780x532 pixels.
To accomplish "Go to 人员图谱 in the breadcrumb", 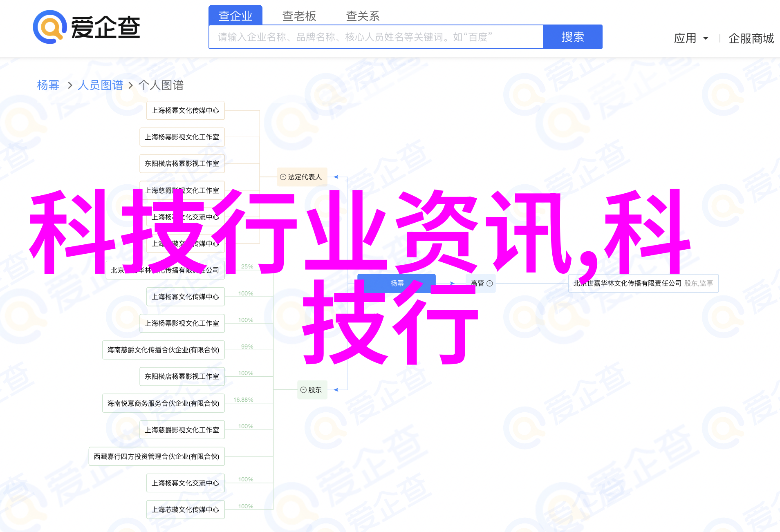I will pyautogui.click(x=101, y=85).
